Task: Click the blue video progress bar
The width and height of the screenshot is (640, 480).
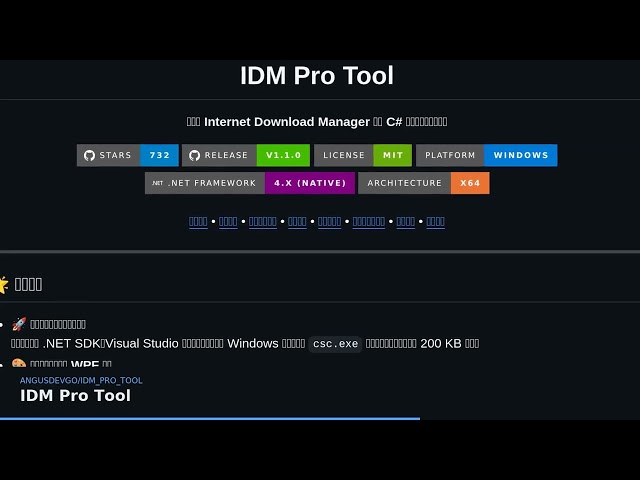Action: tap(210, 418)
